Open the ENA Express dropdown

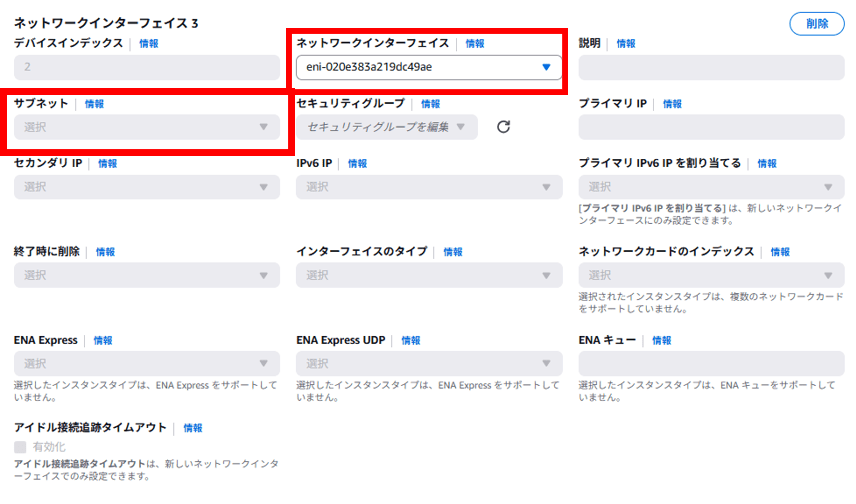[147, 363]
